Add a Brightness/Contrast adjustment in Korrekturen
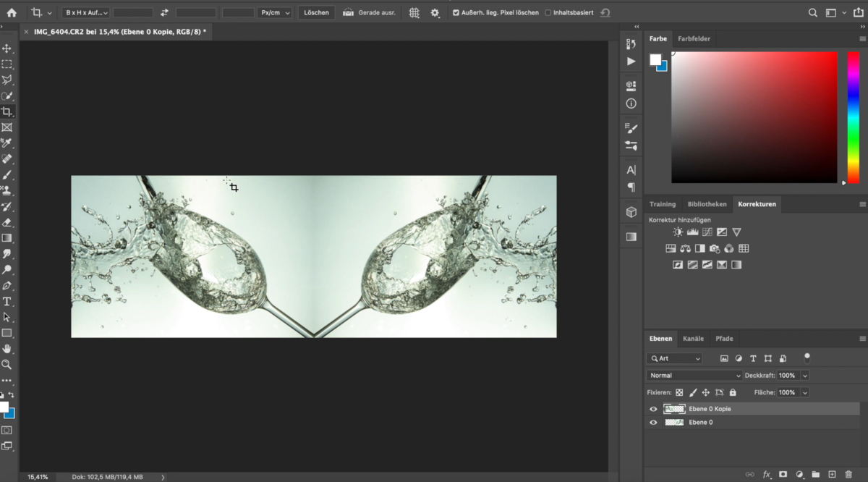The width and height of the screenshot is (868, 482). (677, 232)
